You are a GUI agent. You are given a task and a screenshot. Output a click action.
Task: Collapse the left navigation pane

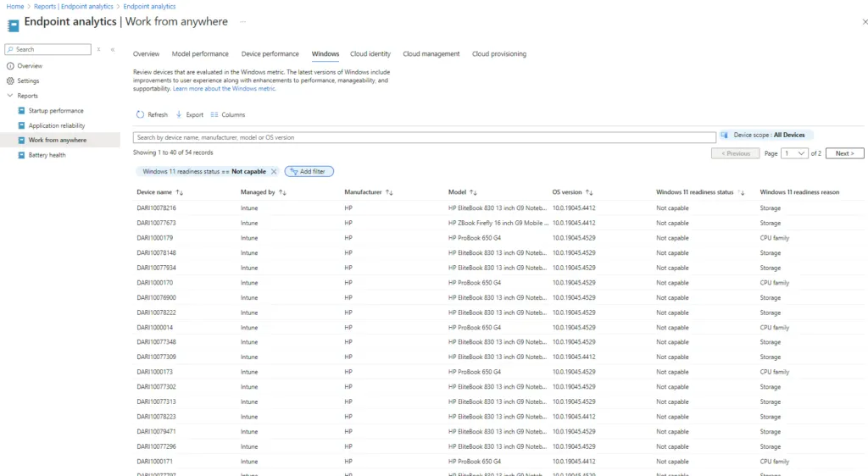click(113, 50)
